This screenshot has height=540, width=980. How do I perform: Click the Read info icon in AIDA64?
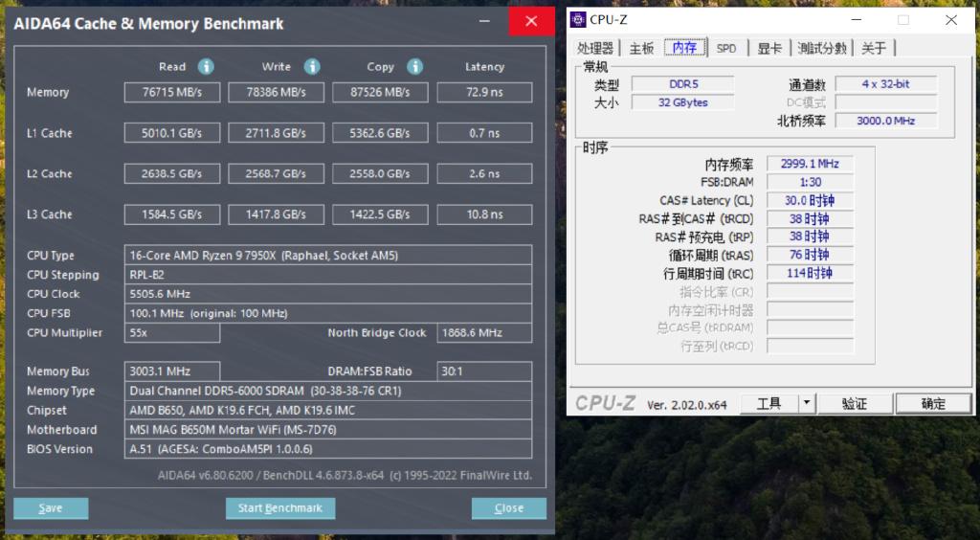click(x=206, y=66)
